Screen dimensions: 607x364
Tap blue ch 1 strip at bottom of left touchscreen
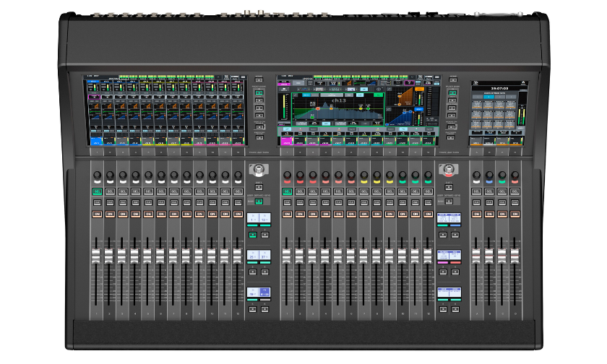click(96, 141)
